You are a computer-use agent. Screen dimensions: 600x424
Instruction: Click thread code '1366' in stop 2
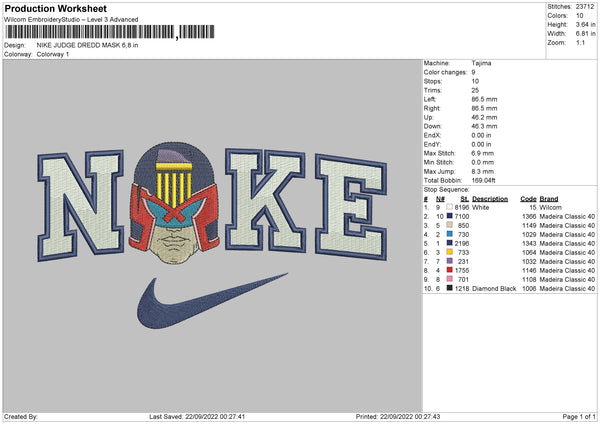pos(529,216)
